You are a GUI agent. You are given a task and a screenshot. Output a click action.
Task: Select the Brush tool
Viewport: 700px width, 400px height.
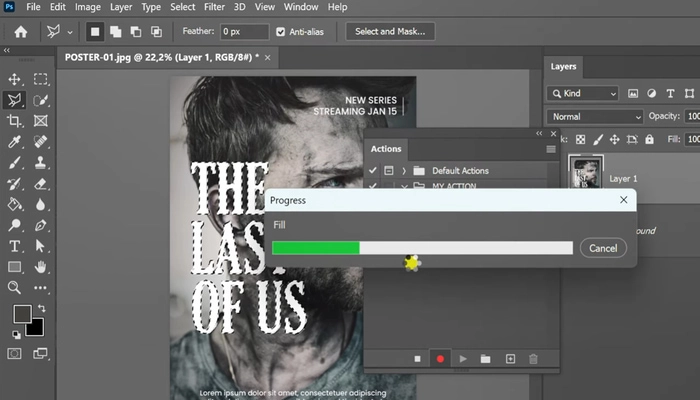[14, 162]
